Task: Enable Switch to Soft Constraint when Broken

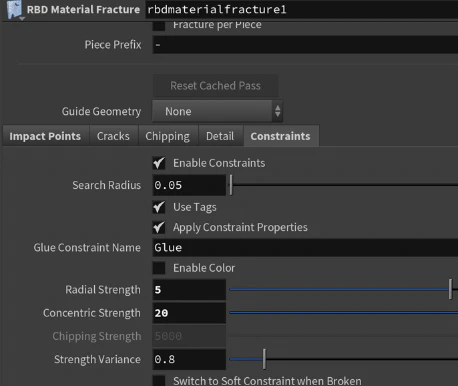Action: point(159,381)
